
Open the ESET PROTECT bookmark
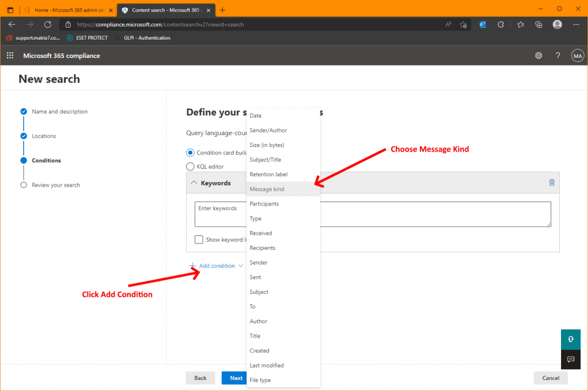[87, 38]
